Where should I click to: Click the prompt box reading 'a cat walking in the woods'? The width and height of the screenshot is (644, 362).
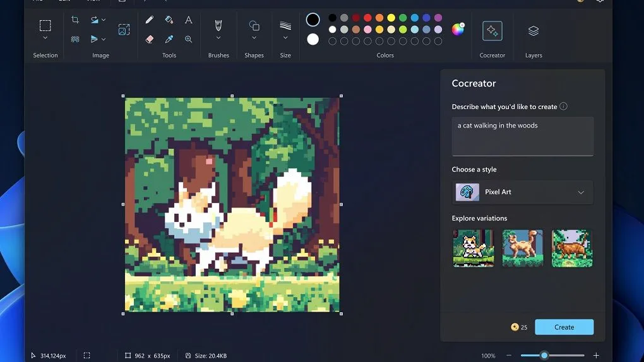pos(522,136)
